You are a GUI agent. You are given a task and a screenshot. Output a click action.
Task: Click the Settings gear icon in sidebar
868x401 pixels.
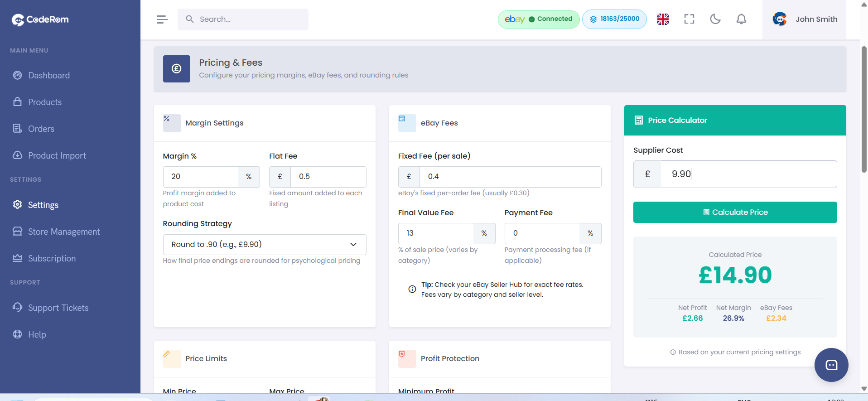click(18, 204)
